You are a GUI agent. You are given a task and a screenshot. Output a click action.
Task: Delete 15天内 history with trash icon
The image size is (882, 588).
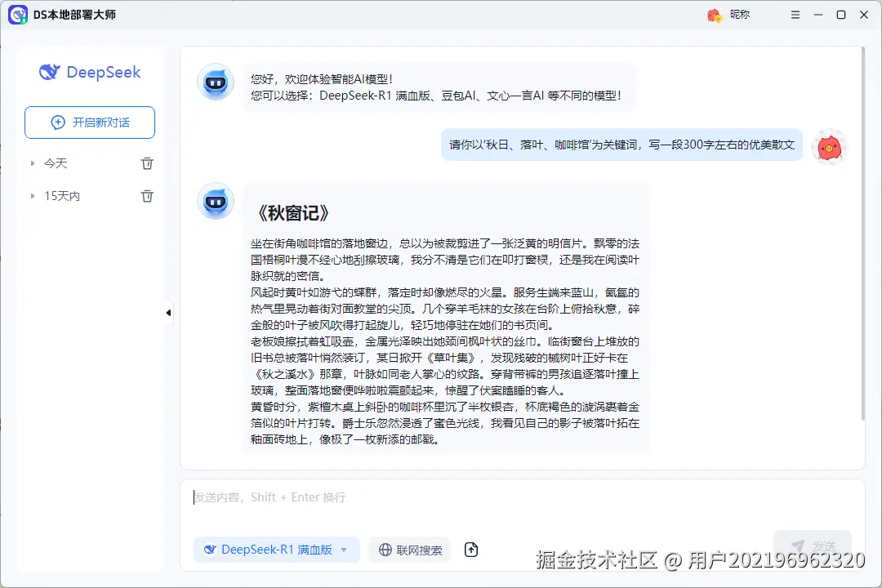coord(147,195)
